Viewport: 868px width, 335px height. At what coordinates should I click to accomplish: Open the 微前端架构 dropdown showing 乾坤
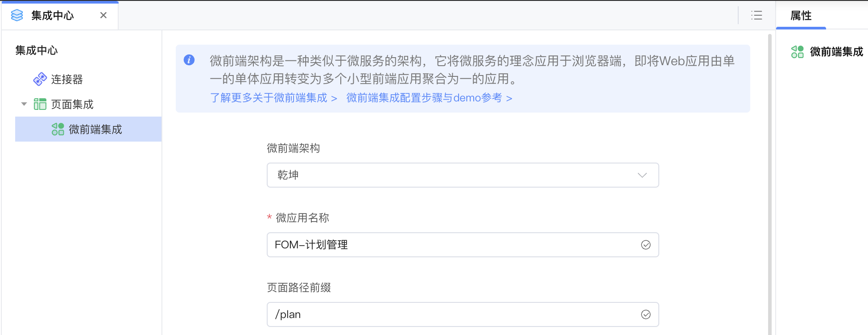[463, 175]
